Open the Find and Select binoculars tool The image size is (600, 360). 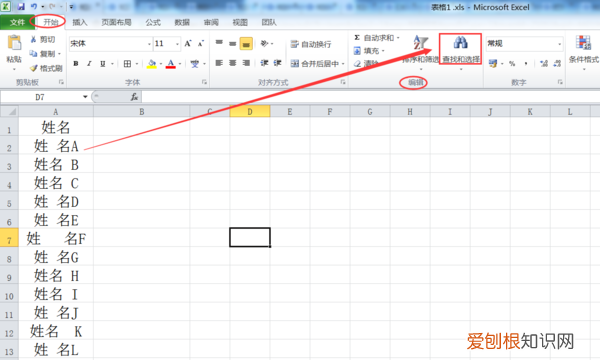460,43
